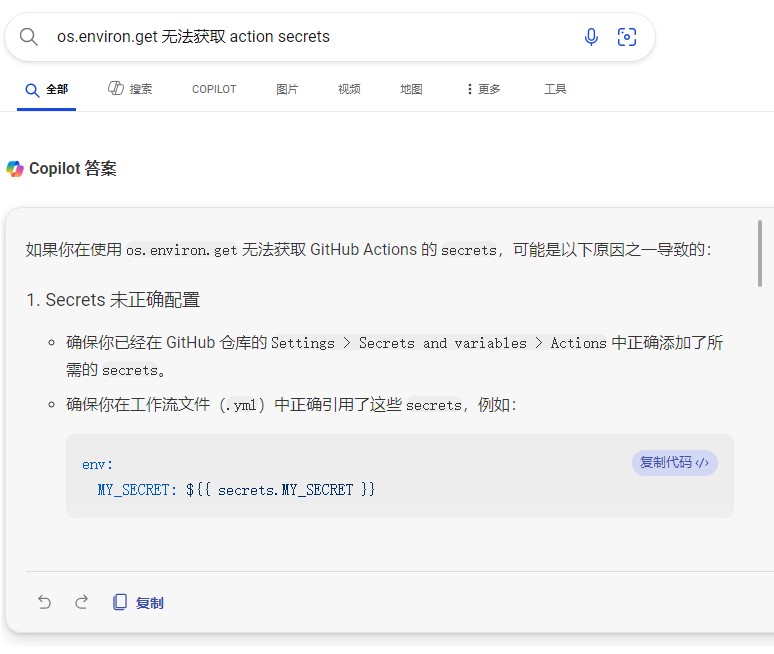774x654 pixels.
Task: Go to the 地图 tab
Action: tap(411, 89)
